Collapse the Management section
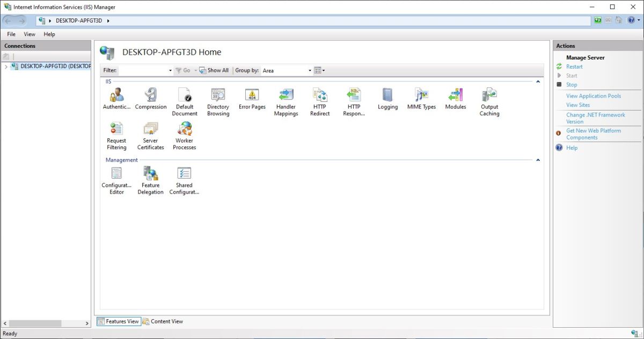Image resolution: width=644 pixels, height=339 pixels. click(x=538, y=160)
